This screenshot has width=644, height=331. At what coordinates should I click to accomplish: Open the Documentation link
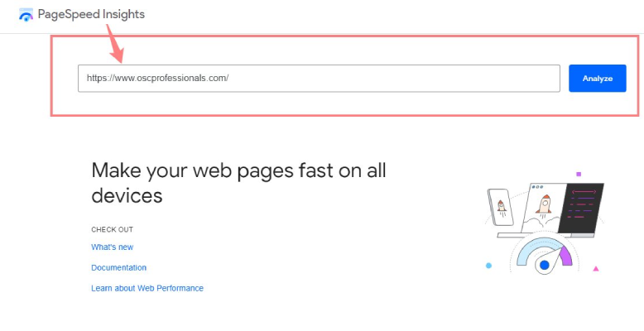(118, 267)
